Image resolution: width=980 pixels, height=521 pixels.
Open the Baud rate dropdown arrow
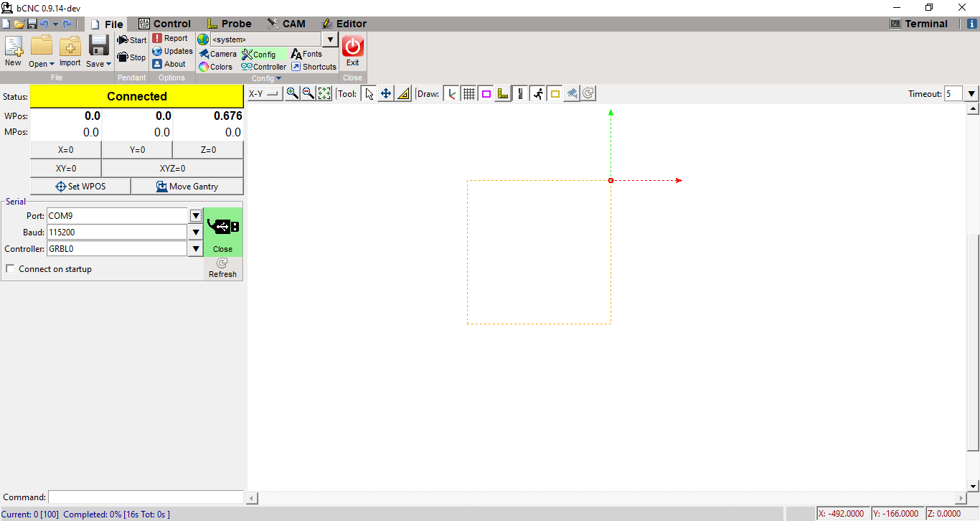(x=195, y=232)
